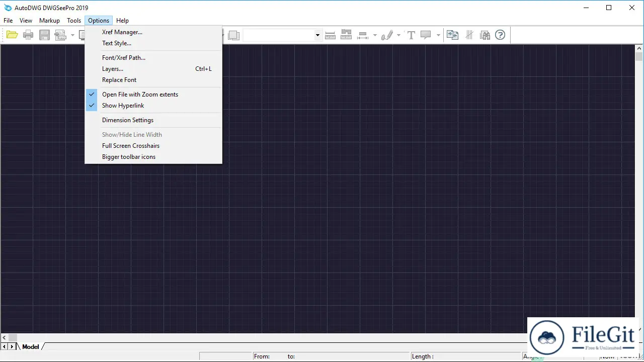Screen dimensions: 644x362
Task: Choose Text Style... menu entry
Action: pos(153,43)
